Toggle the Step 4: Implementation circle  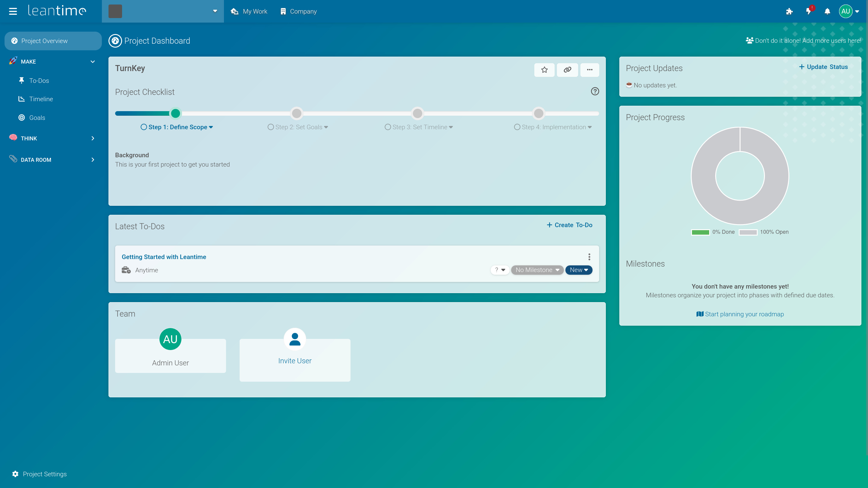click(x=517, y=127)
